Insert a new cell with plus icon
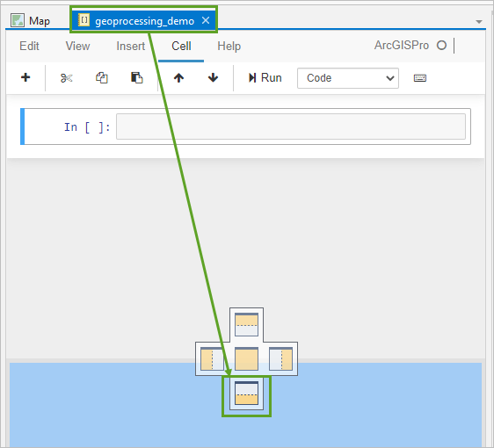Image resolution: width=494 pixels, height=448 pixels. (25, 77)
